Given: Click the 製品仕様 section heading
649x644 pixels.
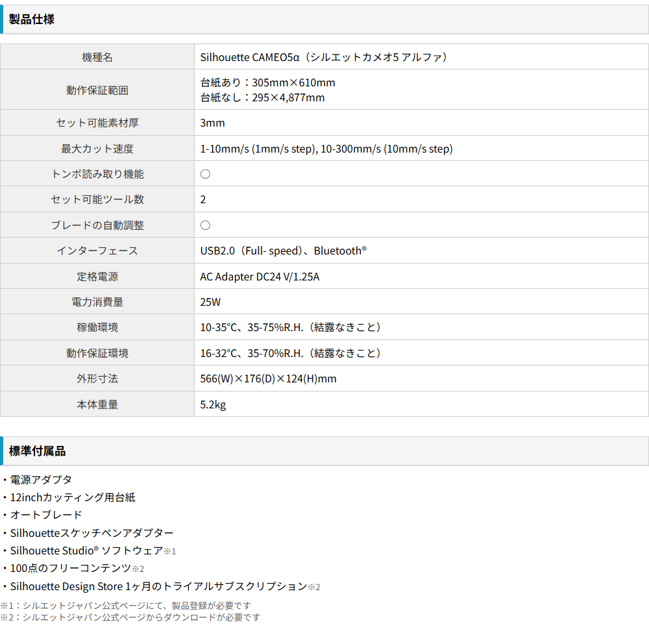Looking at the screenshot, I should coord(31,19).
